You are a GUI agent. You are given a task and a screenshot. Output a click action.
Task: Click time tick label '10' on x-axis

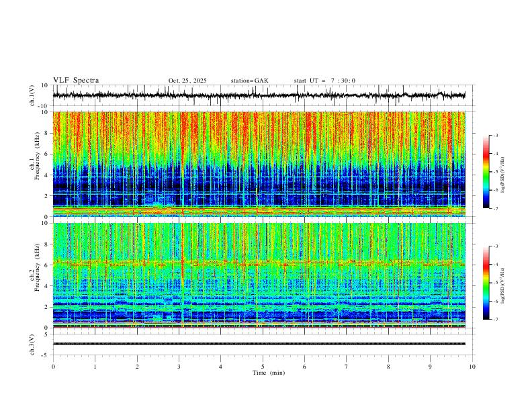(472, 367)
